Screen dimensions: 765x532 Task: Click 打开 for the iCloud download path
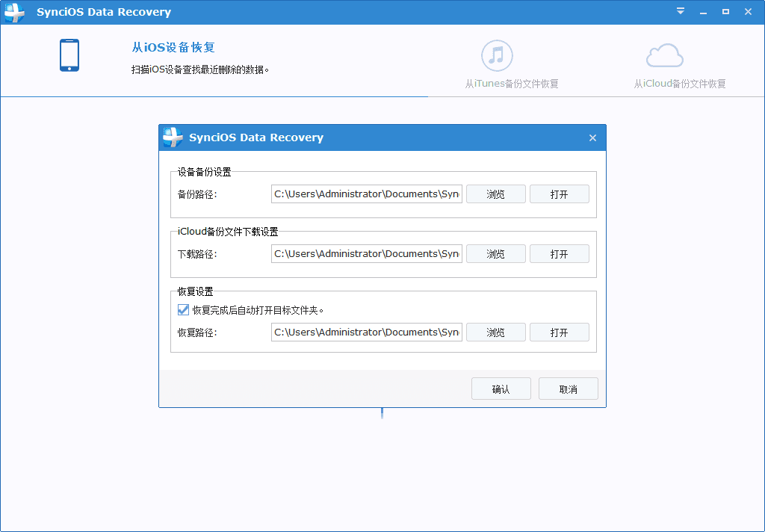(x=559, y=254)
